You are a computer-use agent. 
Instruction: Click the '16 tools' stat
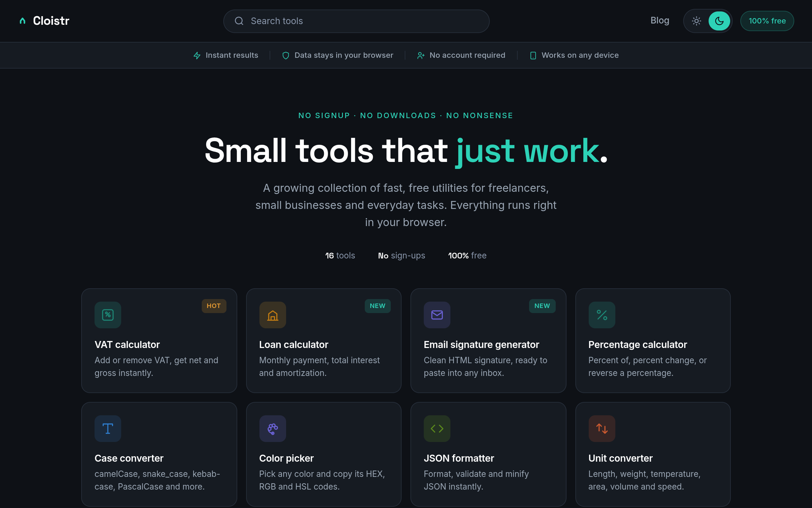coord(340,255)
